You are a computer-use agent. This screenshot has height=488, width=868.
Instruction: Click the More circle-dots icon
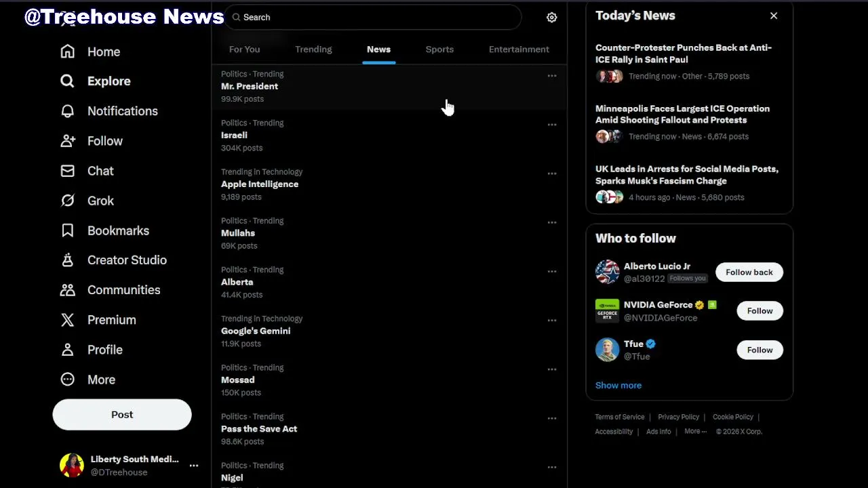[67, 380]
